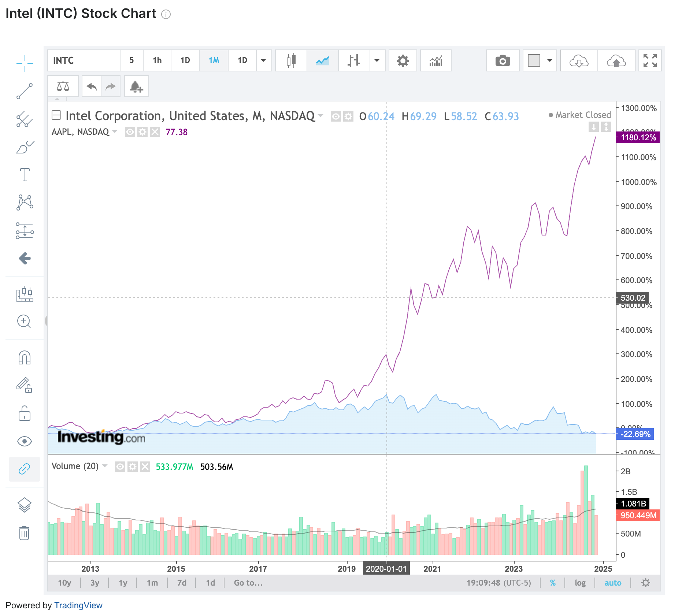Select the brush drawing tool
This screenshot has height=616, width=682.
point(25,147)
